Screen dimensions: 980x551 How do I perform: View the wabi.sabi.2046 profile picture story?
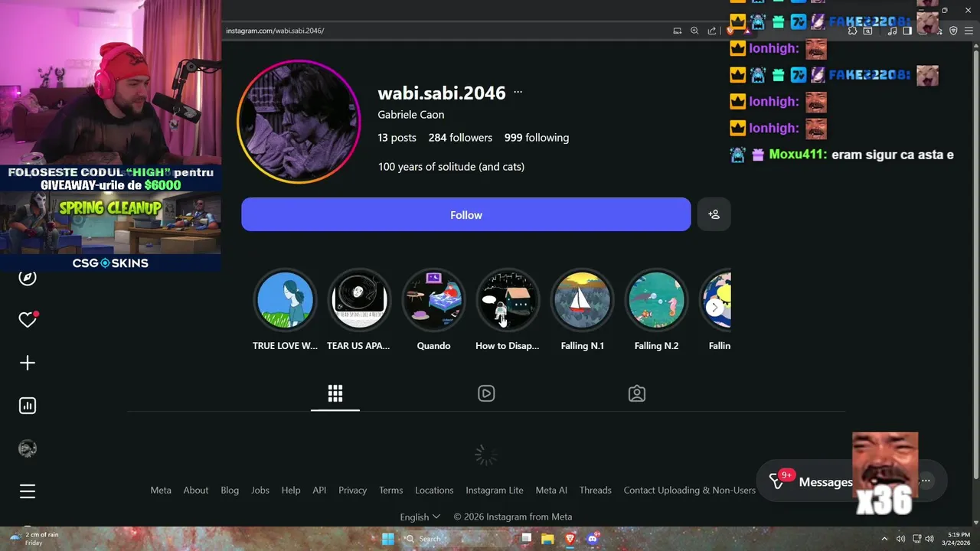click(299, 122)
